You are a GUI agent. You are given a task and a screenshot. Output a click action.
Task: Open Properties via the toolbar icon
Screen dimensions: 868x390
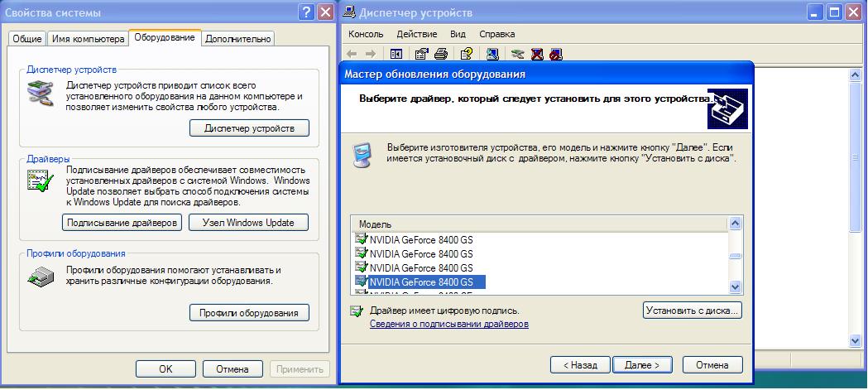(x=421, y=54)
